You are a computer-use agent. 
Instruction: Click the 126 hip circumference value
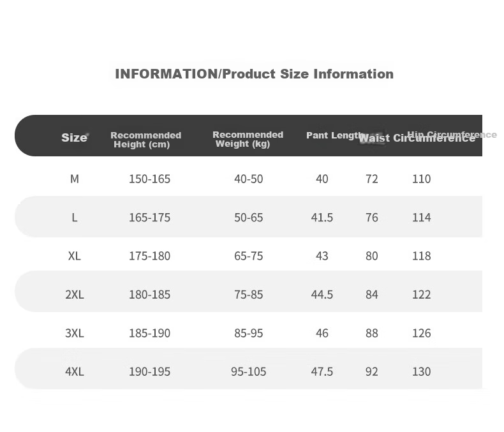(x=422, y=333)
